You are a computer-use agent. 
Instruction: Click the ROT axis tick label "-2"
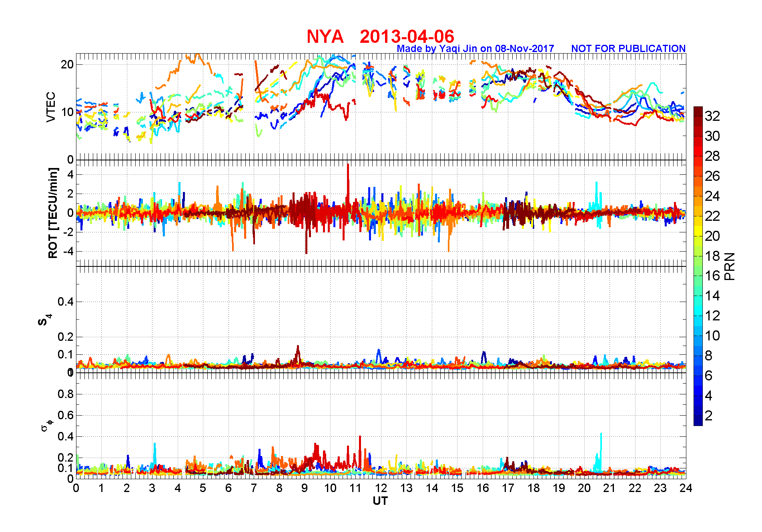tap(68, 232)
